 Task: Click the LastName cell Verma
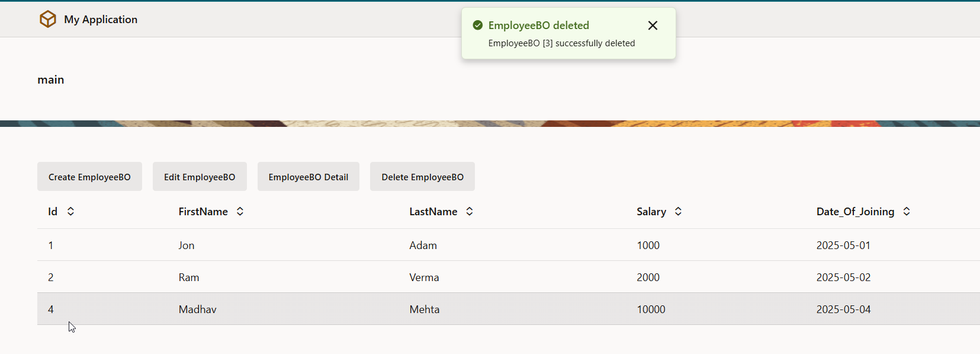pyautogui.click(x=424, y=278)
